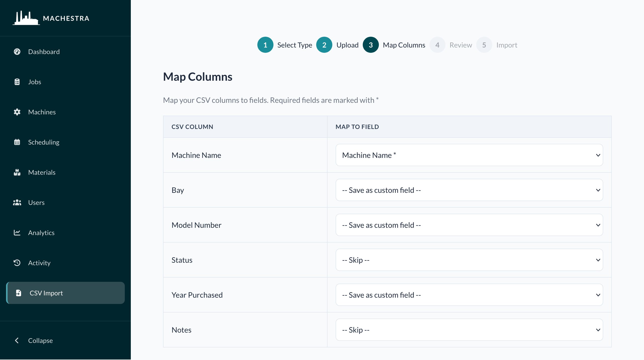Select the Materials icon in sidebar
This screenshot has width=644, height=360.
(17, 172)
